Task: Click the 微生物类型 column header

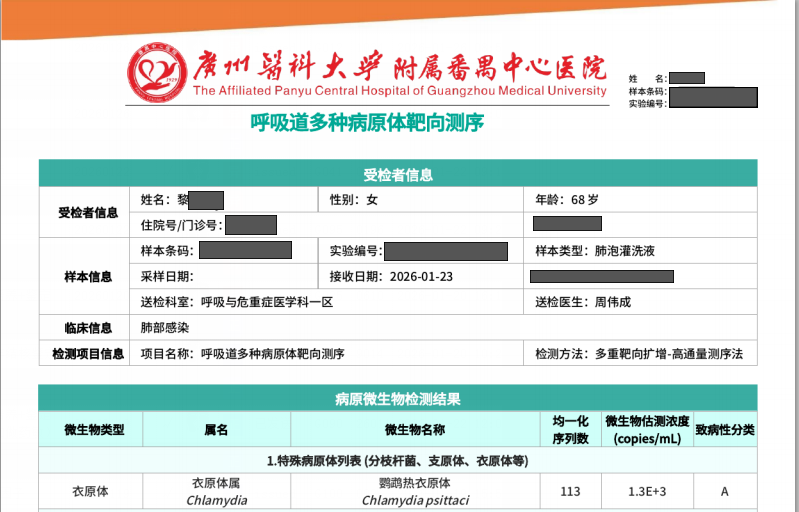Action: tap(94, 430)
